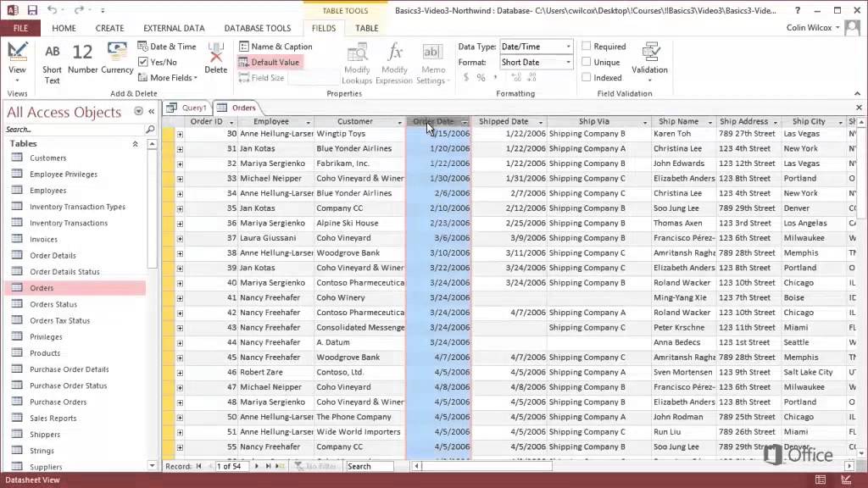Open the Products table
868x488 pixels.
click(x=45, y=353)
